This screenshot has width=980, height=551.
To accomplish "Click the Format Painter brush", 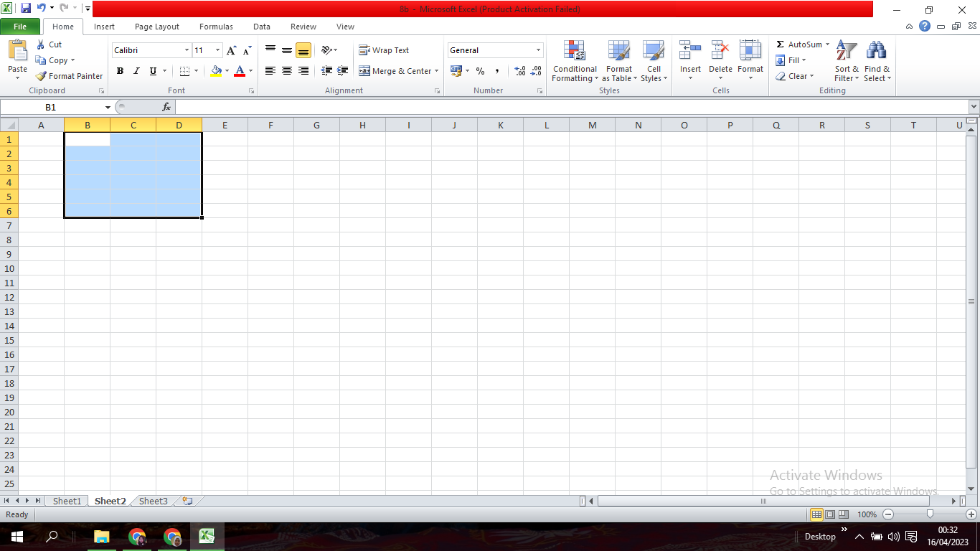I will (41, 76).
